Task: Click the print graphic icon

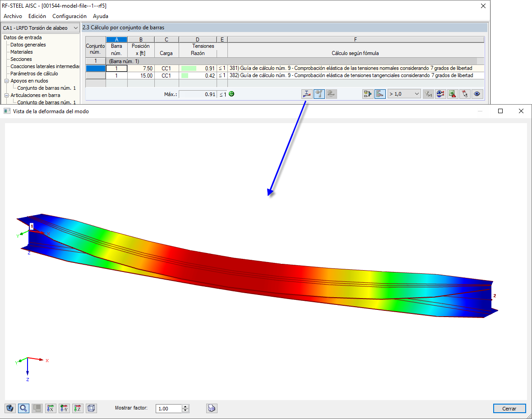Action: pyautogui.click(x=212, y=408)
